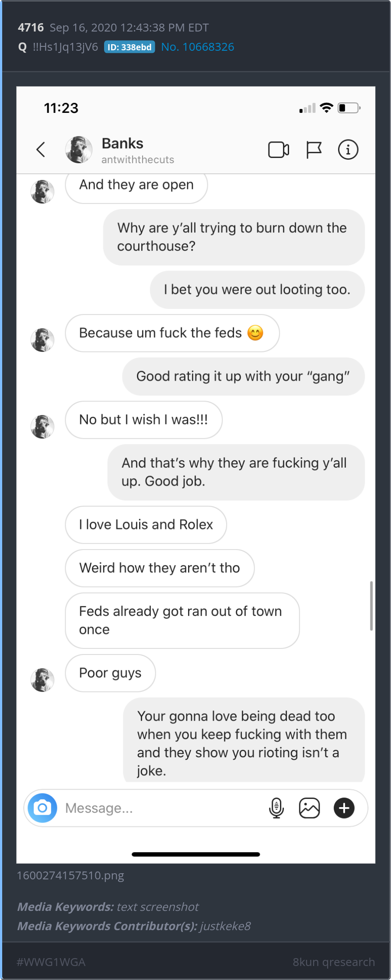Open the photo gallery icon
Viewport: 391px width, 980px height.
click(x=309, y=808)
